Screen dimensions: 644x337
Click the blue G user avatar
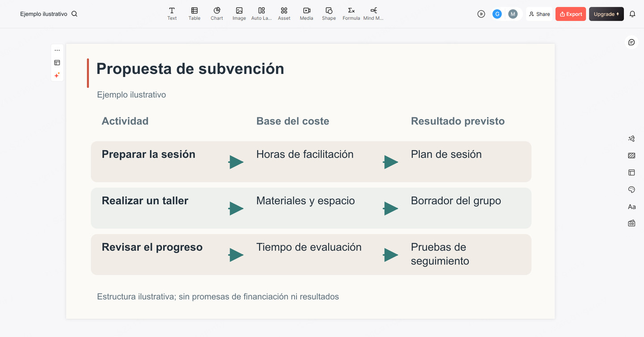click(497, 14)
